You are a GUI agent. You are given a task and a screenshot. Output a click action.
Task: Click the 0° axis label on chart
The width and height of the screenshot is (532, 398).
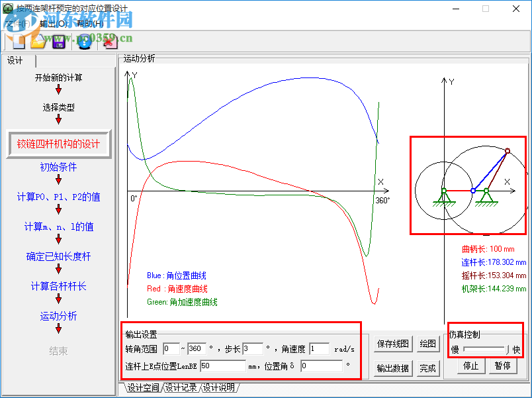pyautogui.click(x=134, y=198)
